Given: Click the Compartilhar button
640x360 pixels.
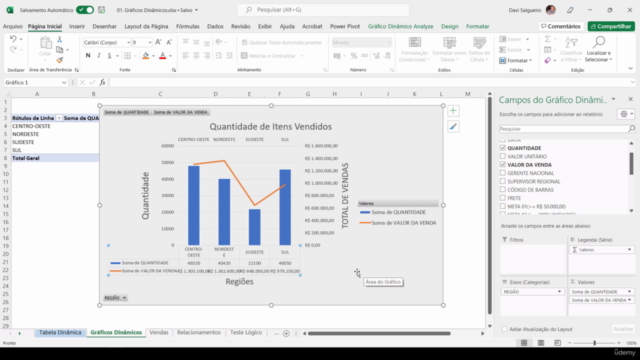Looking at the screenshot, I should tap(611, 26).
